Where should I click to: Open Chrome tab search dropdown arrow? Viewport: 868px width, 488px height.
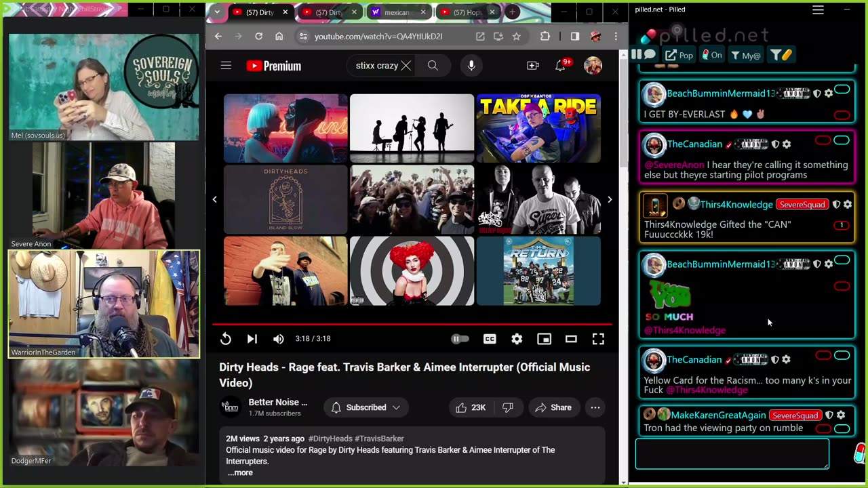(x=216, y=12)
